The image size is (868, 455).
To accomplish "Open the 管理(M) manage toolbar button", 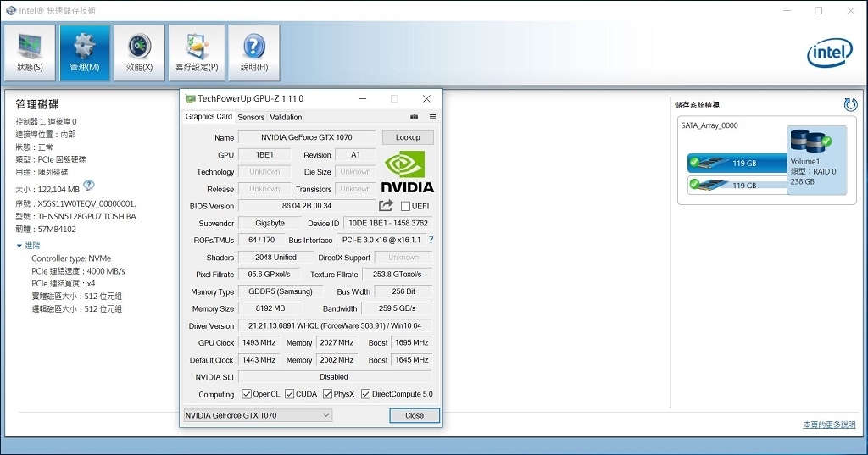I will tap(84, 53).
